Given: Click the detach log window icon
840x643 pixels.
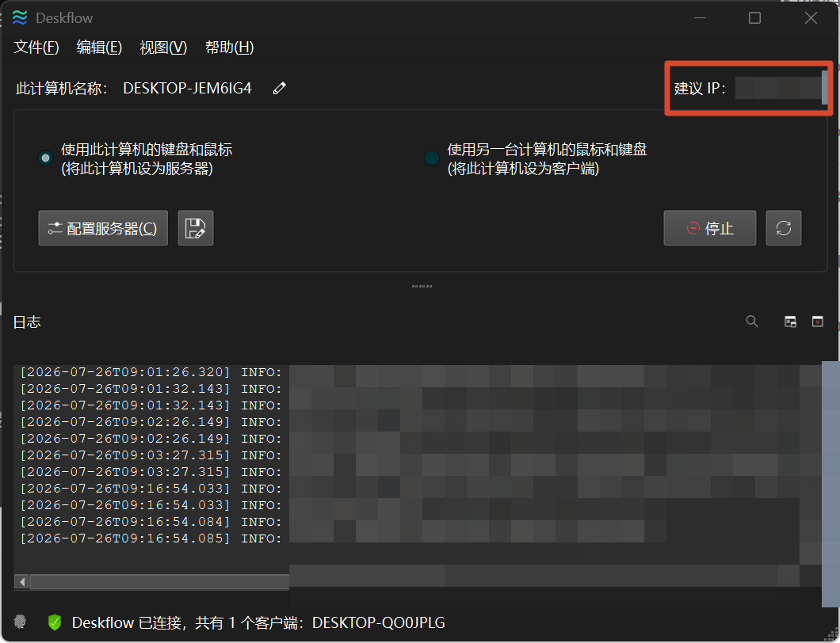Looking at the screenshot, I should pyautogui.click(x=790, y=321).
